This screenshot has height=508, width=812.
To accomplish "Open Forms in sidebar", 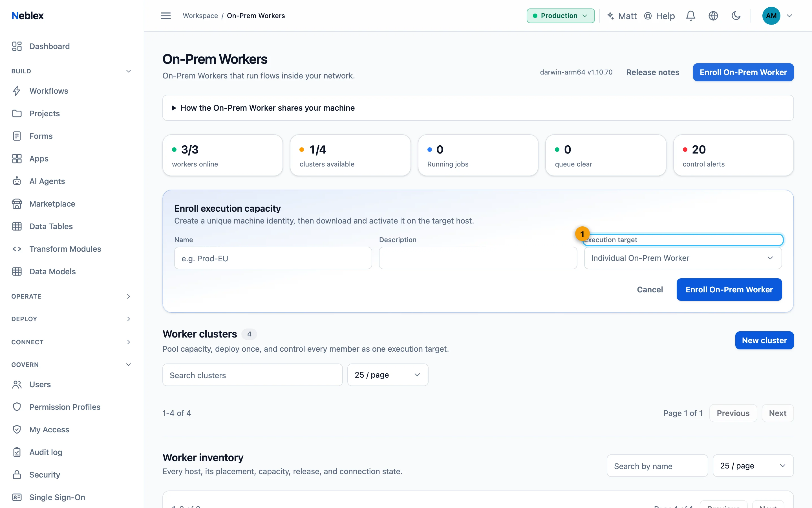I will click(x=72, y=136).
